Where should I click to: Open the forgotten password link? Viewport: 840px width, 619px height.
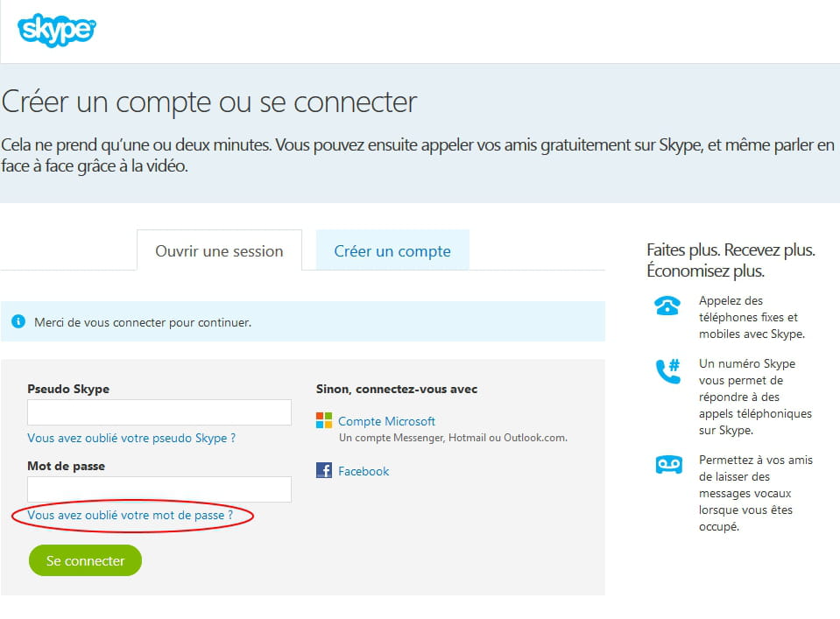[x=131, y=515]
